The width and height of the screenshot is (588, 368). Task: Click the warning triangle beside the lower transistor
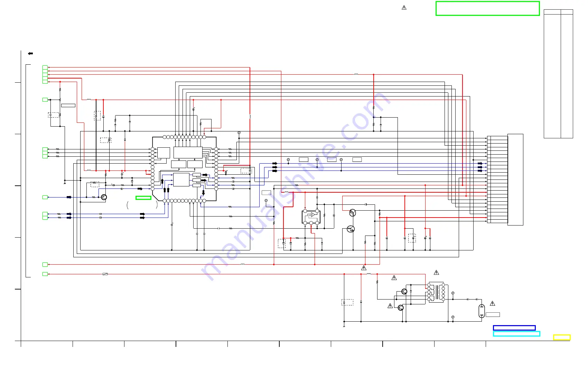tap(390, 306)
